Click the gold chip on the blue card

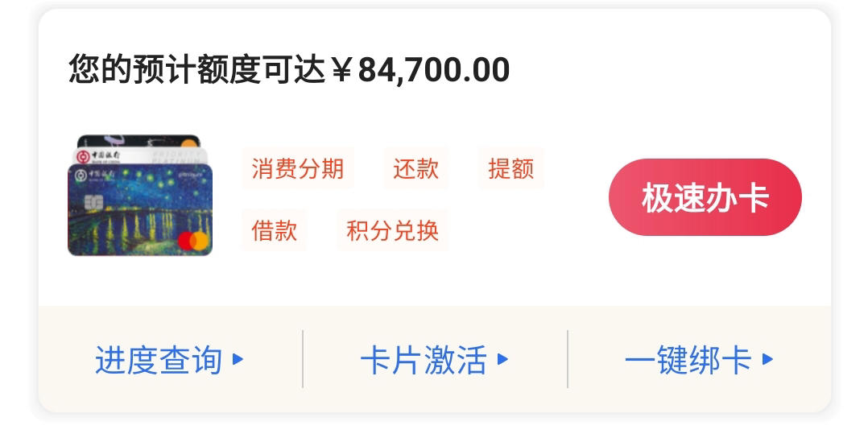93,203
